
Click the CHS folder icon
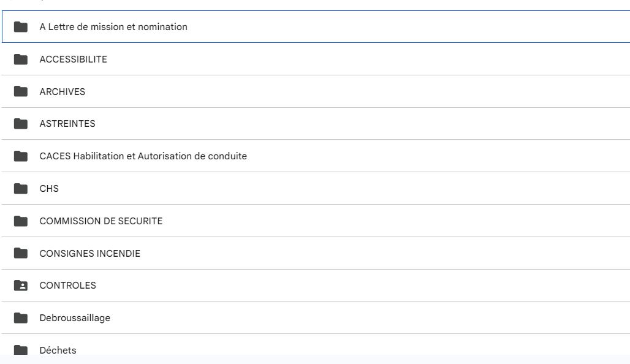point(20,188)
